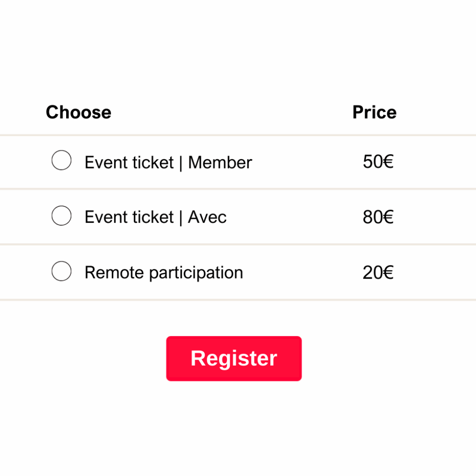This screenshot has width=476, height=476.
Task: Click the 80€ price text
Action: [x=378, y=217]
